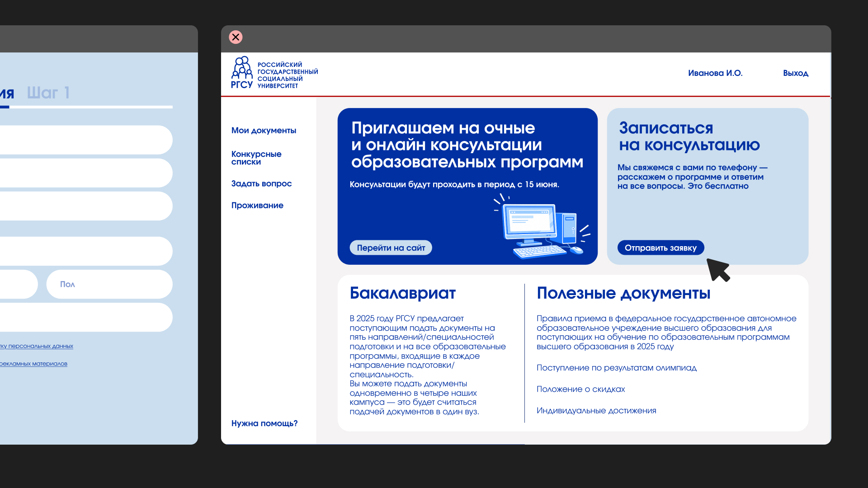The image size is (868, 488).
Task: Open the Положение о скидках document
Action: 580,389
